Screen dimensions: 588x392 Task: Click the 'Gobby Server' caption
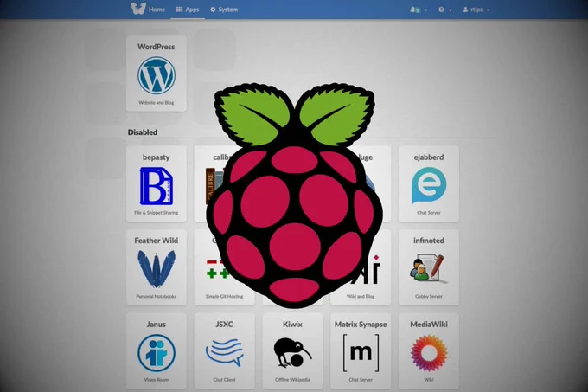click(x=429, y=296)
